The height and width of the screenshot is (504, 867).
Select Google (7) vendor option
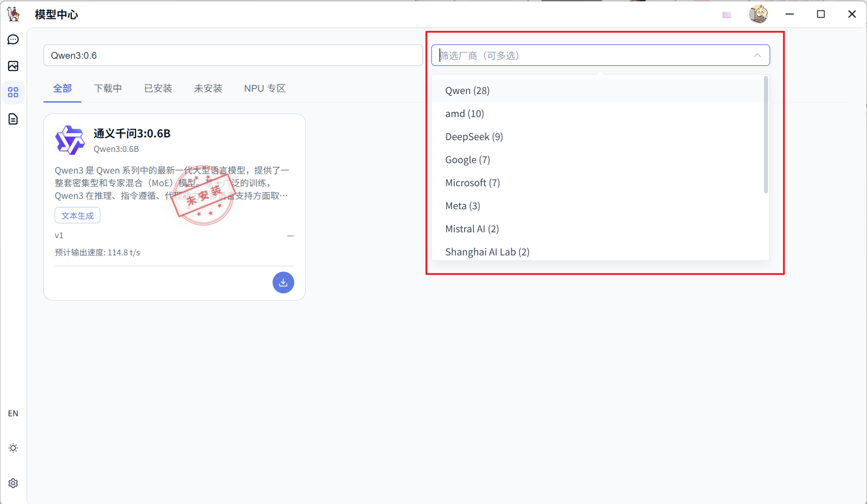[x=598, y=160]
